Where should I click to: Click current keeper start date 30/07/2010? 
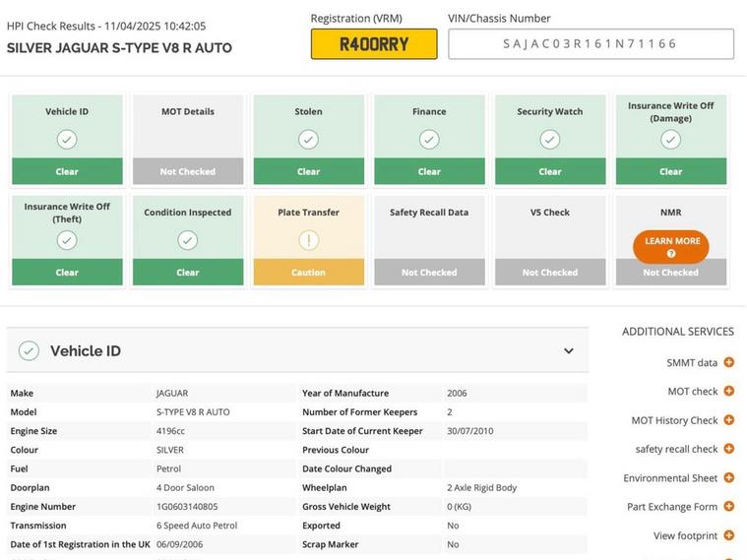click(x=469, y=431)
